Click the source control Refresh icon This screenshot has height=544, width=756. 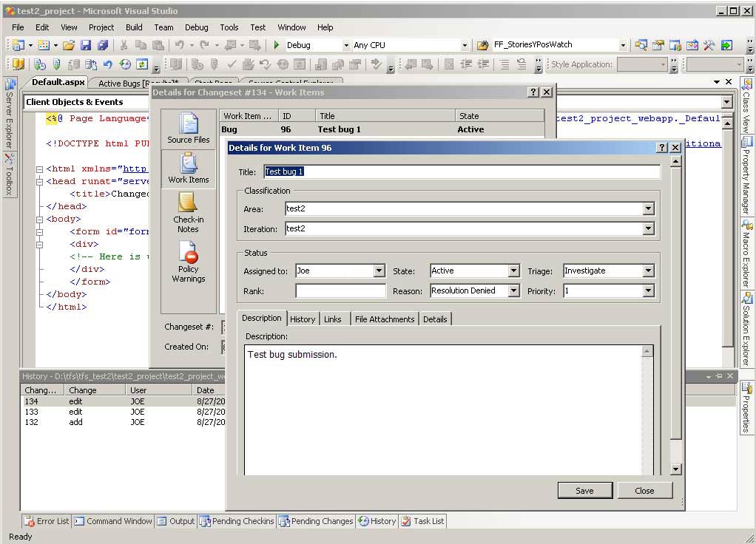click(142, 64)
